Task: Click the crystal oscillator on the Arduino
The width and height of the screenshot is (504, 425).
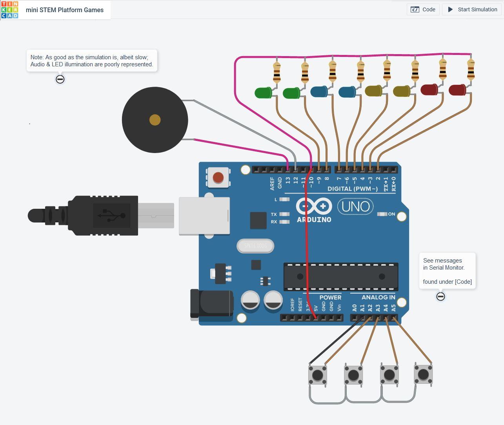Action: (255, 246)
